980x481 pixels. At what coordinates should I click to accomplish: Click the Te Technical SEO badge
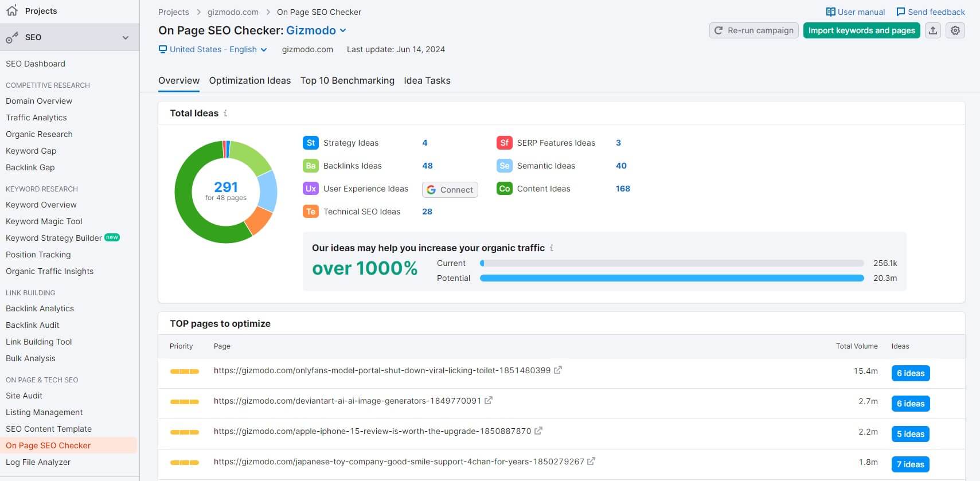tap(311, 212)
